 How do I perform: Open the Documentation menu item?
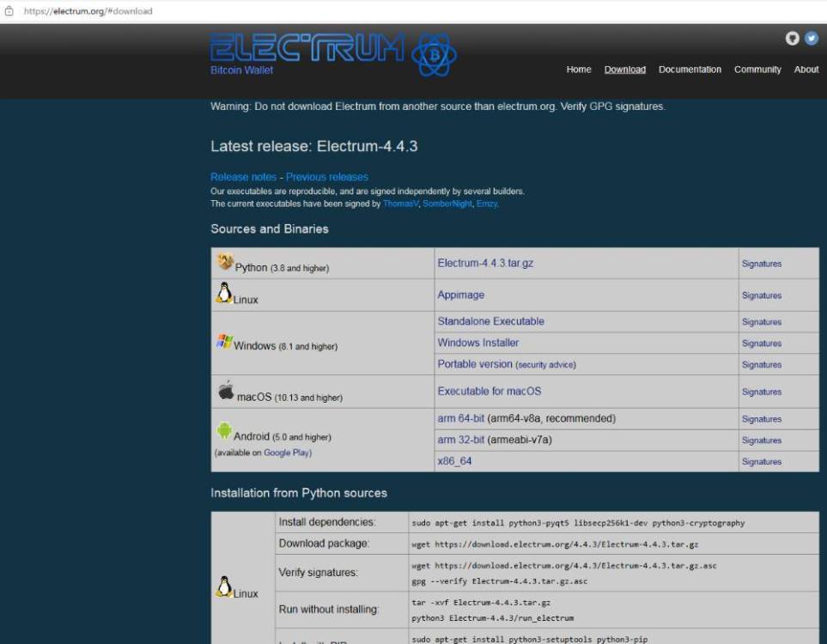[690, 69]
